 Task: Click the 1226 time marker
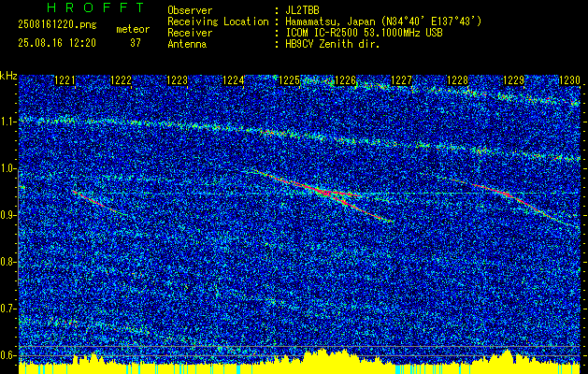pyautogui.click(x=345, y=79)
